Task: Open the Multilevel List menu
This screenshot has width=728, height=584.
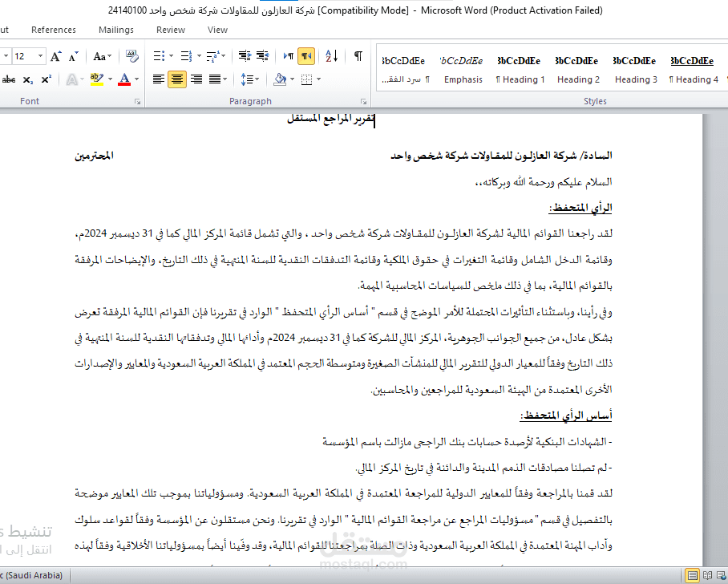Action: 216,56
